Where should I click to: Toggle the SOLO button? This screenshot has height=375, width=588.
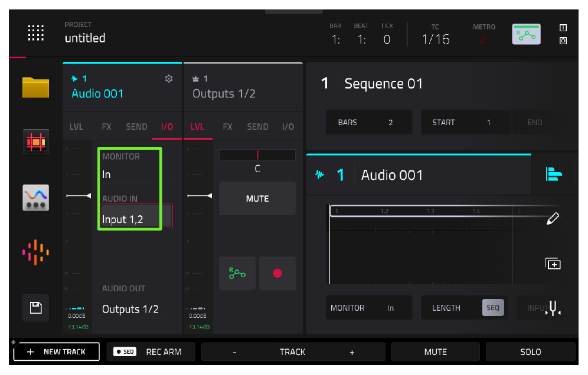[x=530, y=352]
